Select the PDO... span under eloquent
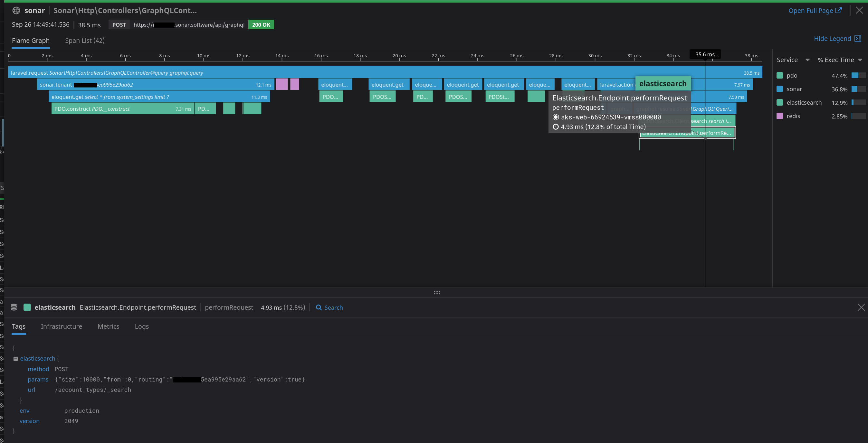This screenshot has width=868, height=443. tap(330, 97)
